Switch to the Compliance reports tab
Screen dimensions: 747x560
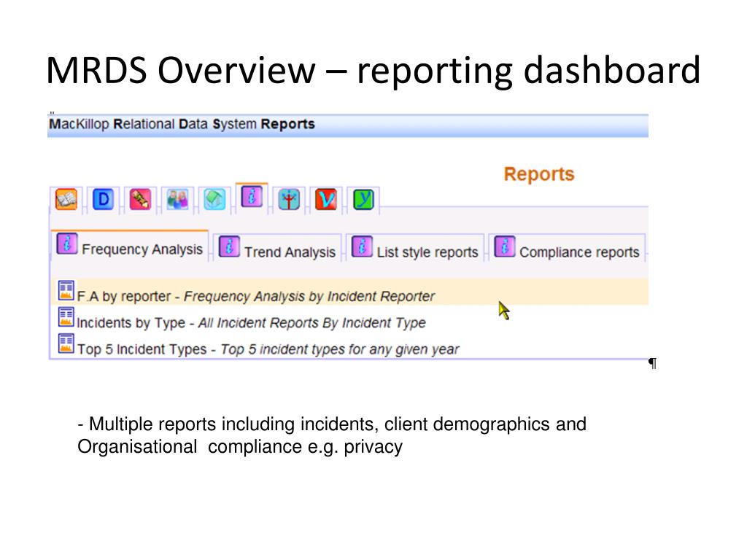(566, 248)
